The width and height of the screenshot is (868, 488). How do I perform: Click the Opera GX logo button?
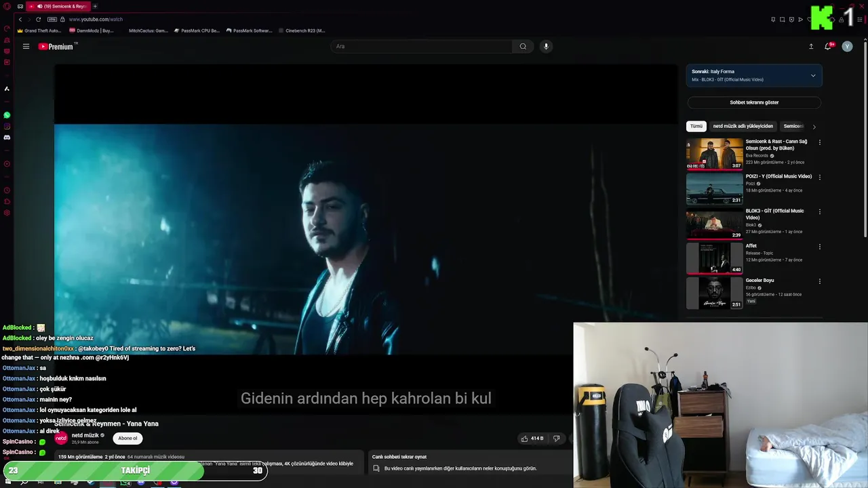(x=7, y=6)
